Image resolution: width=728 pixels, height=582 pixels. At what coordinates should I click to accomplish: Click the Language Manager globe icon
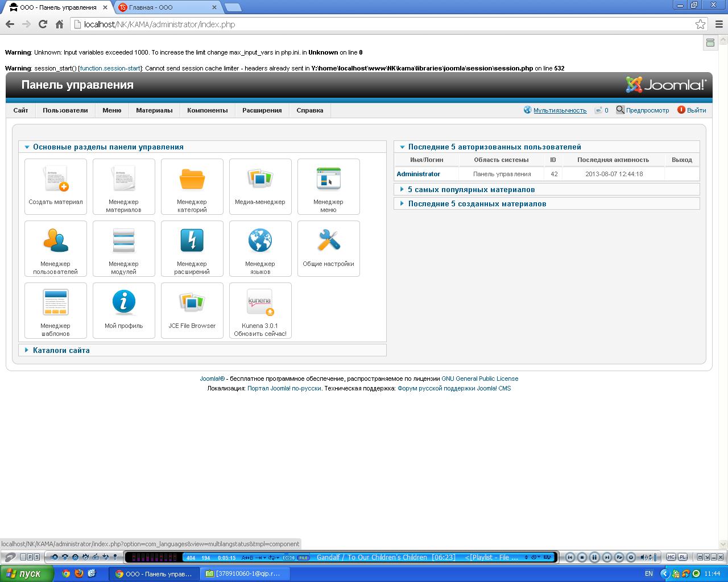click(260, 241)
